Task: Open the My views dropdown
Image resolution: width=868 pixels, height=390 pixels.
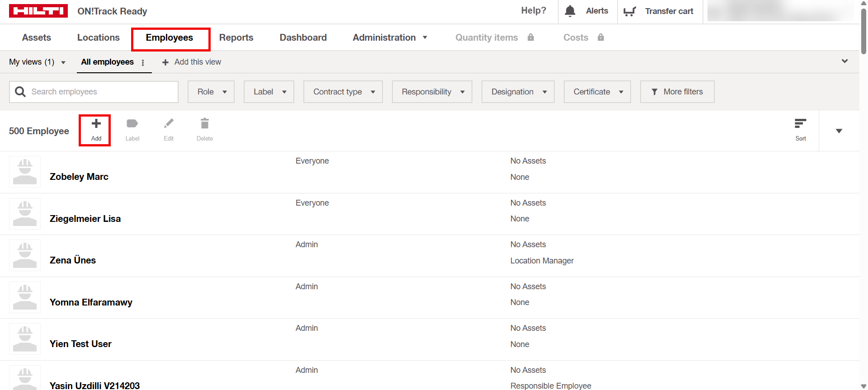Action: pos(37,62)
